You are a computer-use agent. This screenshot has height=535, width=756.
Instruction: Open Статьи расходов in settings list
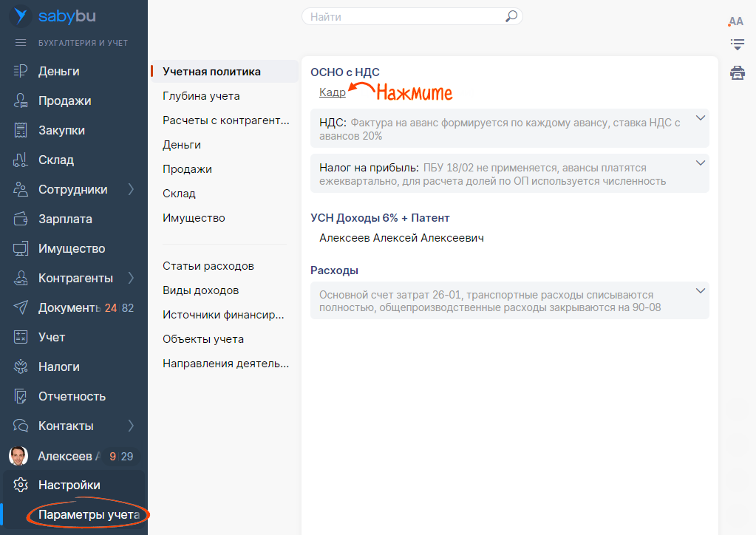click(208, 266)
